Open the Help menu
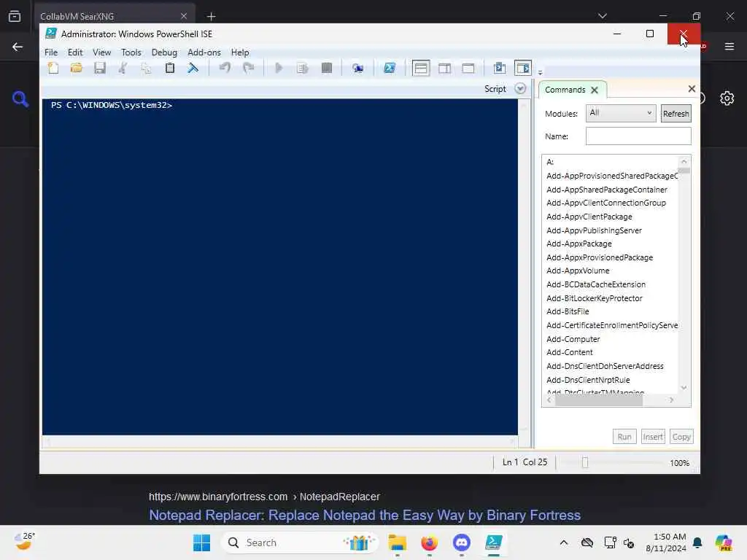 click(x=240, y=52)
